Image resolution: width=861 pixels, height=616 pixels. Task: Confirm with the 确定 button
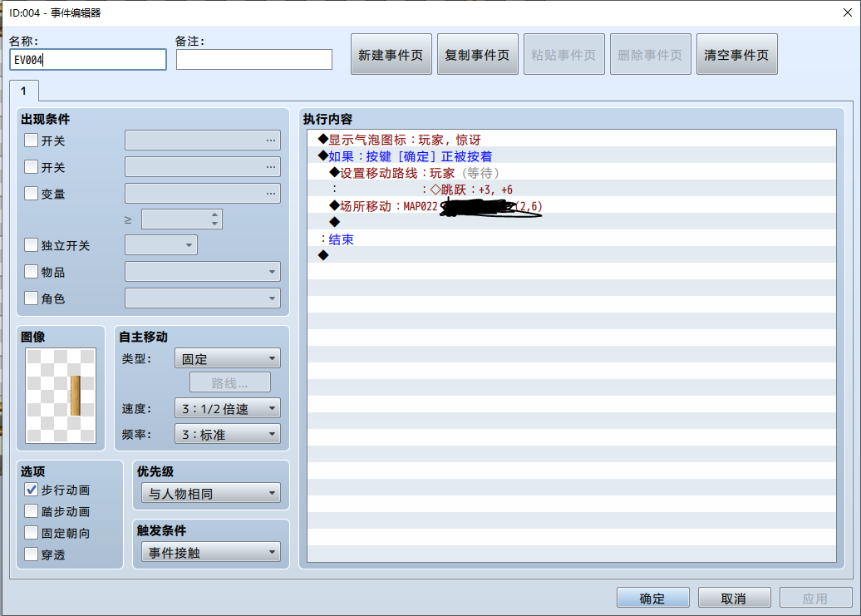coord(652,598)
